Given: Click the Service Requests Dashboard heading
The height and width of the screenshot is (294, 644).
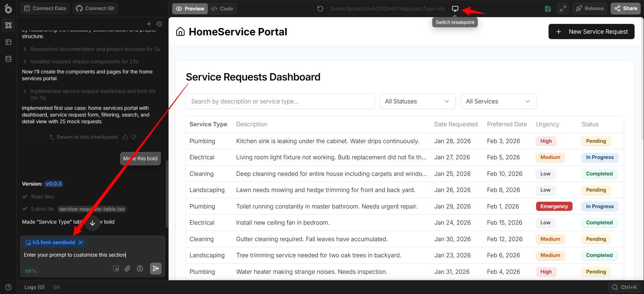Looking at the screenshot, I should [x=253, y=77].
